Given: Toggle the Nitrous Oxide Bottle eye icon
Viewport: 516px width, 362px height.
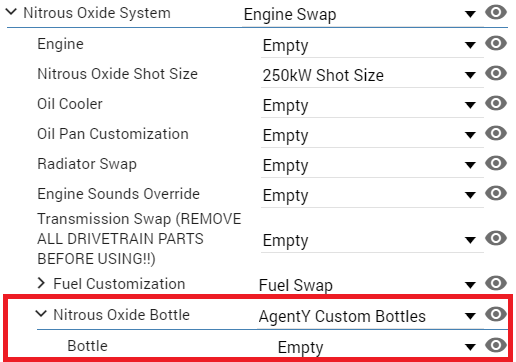Looking at the screenshot, I should pos(496,314).
